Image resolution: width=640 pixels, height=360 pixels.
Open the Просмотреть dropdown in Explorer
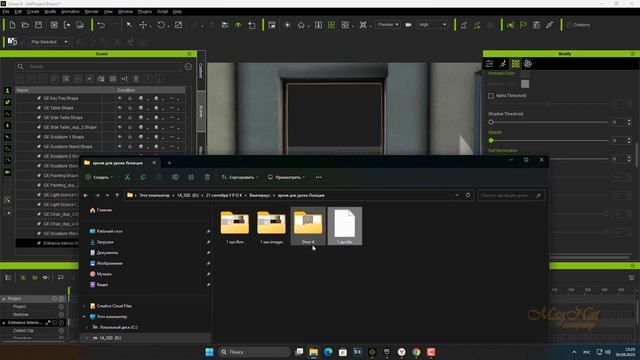287,177
